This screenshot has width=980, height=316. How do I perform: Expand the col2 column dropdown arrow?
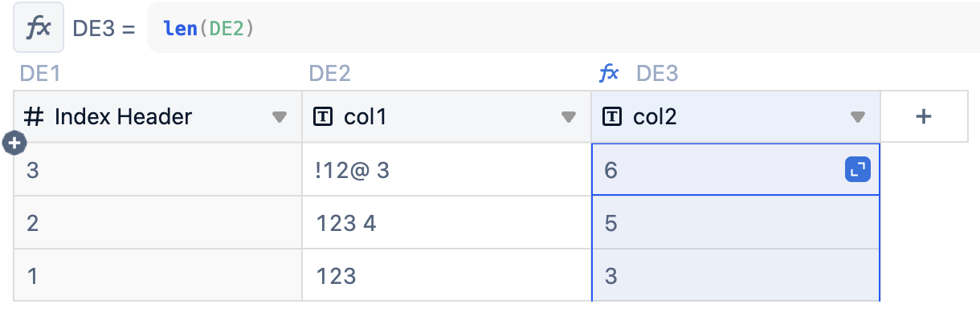(858, 117)
